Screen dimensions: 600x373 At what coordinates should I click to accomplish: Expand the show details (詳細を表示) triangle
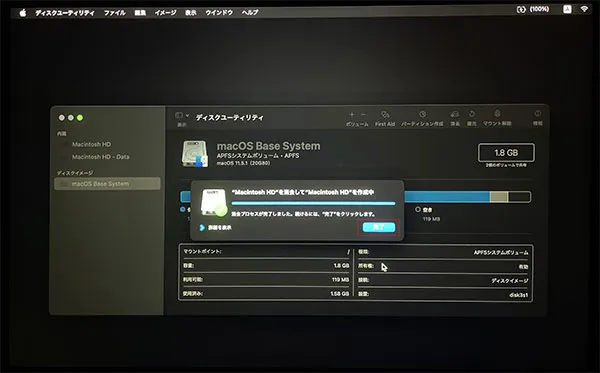tap(202, 228)
